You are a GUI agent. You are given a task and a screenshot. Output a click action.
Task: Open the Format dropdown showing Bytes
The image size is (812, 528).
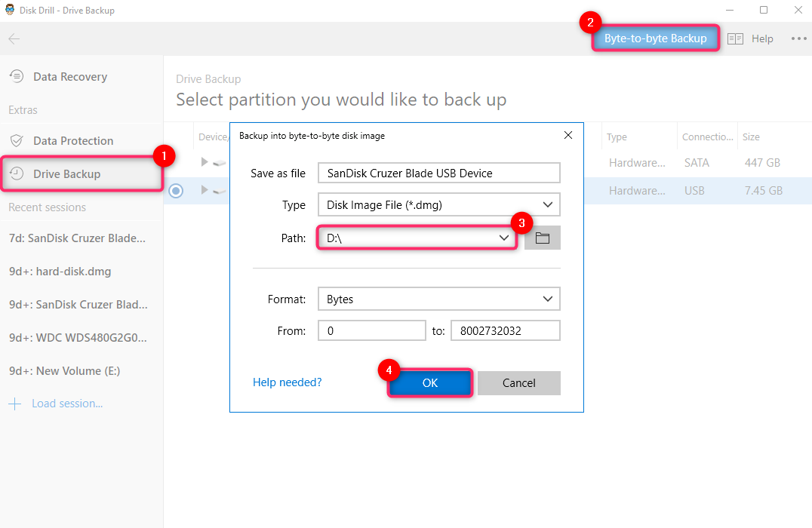[439, 299]
